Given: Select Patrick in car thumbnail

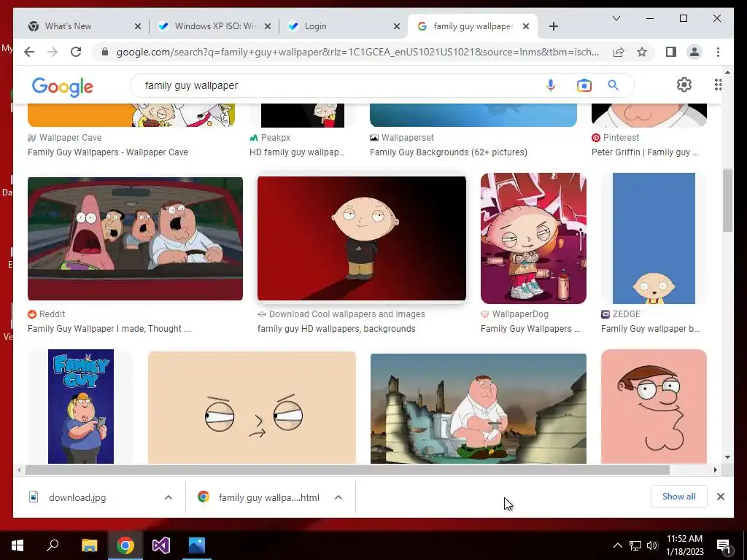Looking at the screenshot, I should [135, 238].
